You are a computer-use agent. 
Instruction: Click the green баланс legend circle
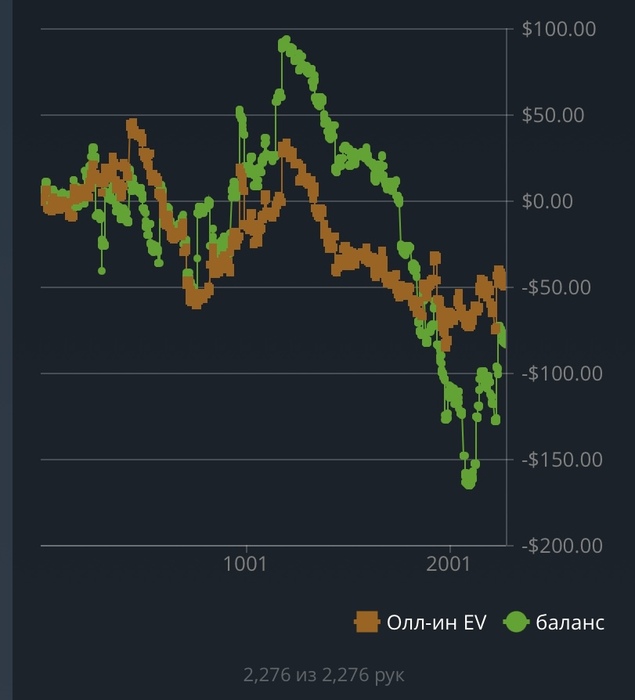click(x=516, y=622)
